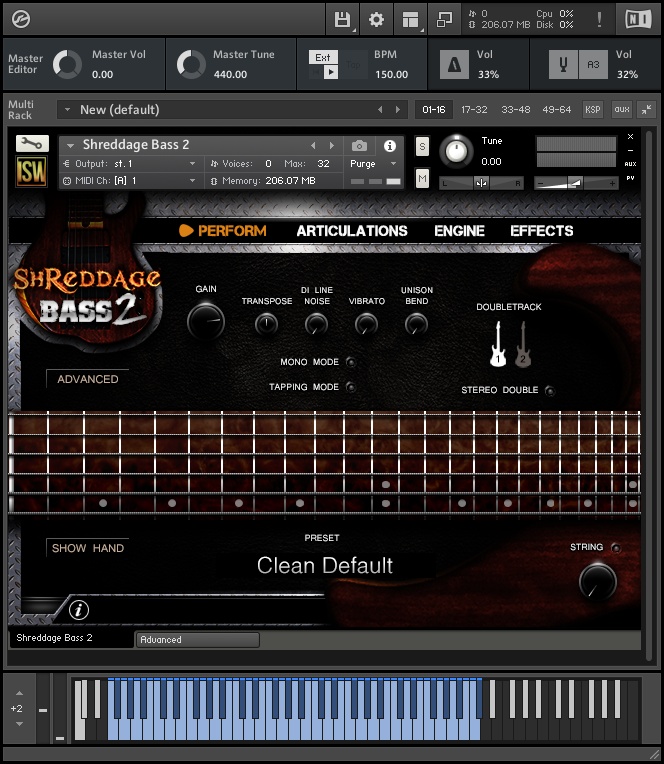The height and width of the screenshot is (764, 664).
Task: Click the Show Hand button
Action: point(88,548)
